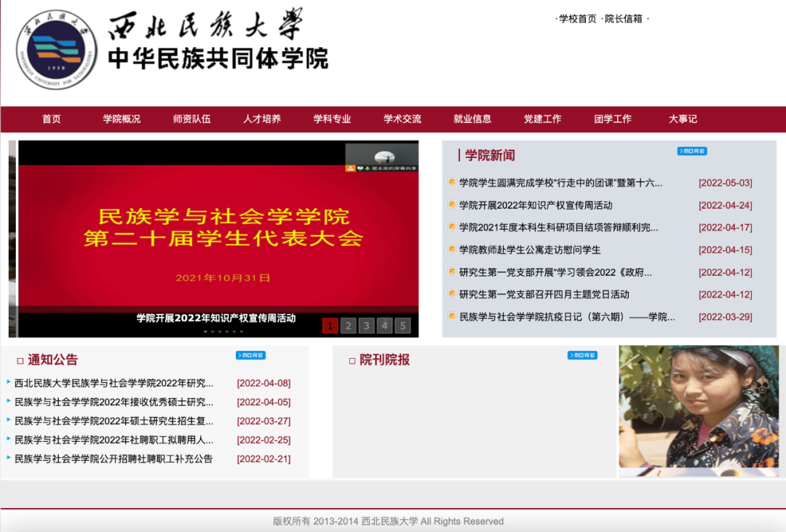Switch to slide 4 in the slideshow
Screen dimensions: 786x532
coord(384,326)
